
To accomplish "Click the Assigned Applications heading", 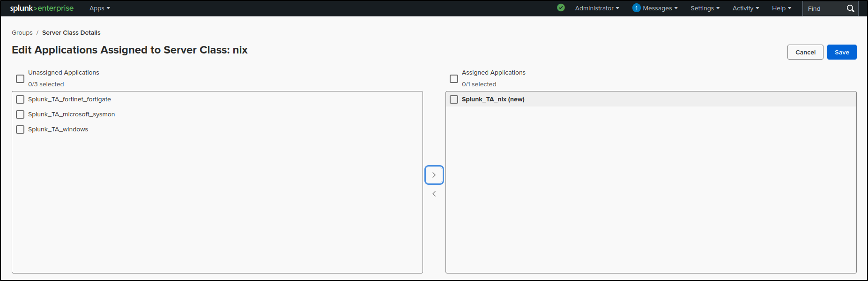I will tap(494, 73).
